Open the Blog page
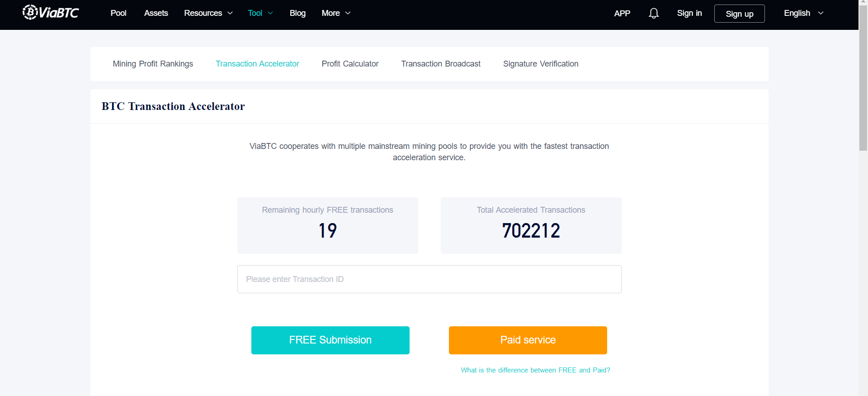 coord(297,13)
